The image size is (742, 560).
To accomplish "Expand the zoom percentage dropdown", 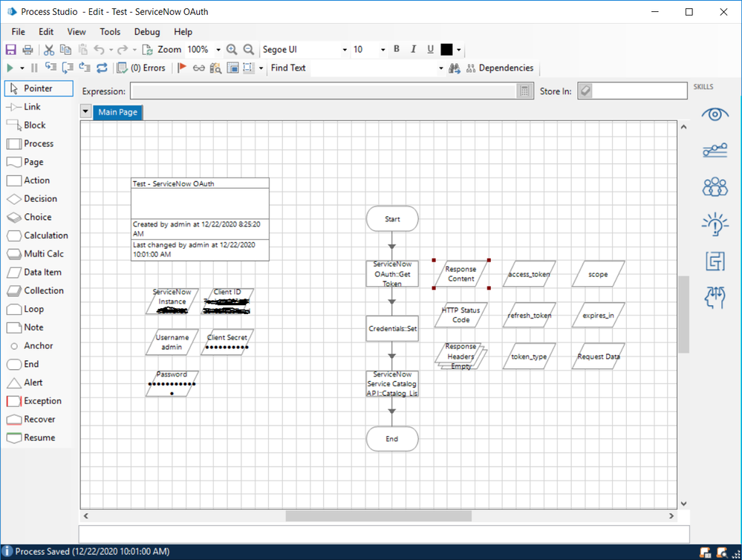I will 218,50.
